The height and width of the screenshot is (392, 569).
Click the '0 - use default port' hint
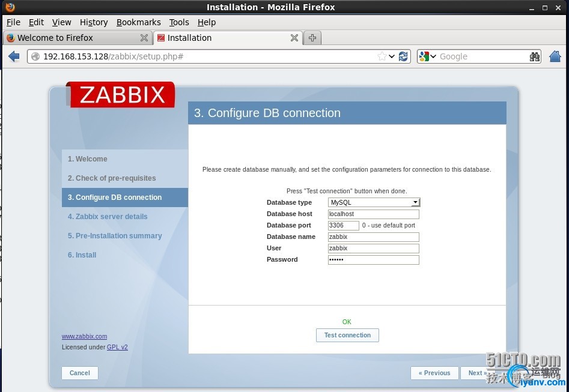point(388,225)
